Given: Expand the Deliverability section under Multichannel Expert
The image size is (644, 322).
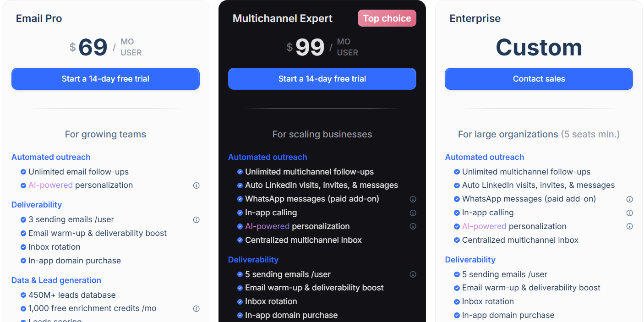Looking at the screenshot, I should [x=253, y=260].
